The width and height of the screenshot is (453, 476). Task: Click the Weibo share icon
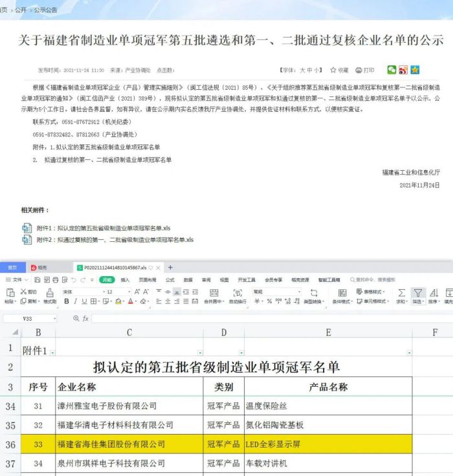tap(403, 70)
